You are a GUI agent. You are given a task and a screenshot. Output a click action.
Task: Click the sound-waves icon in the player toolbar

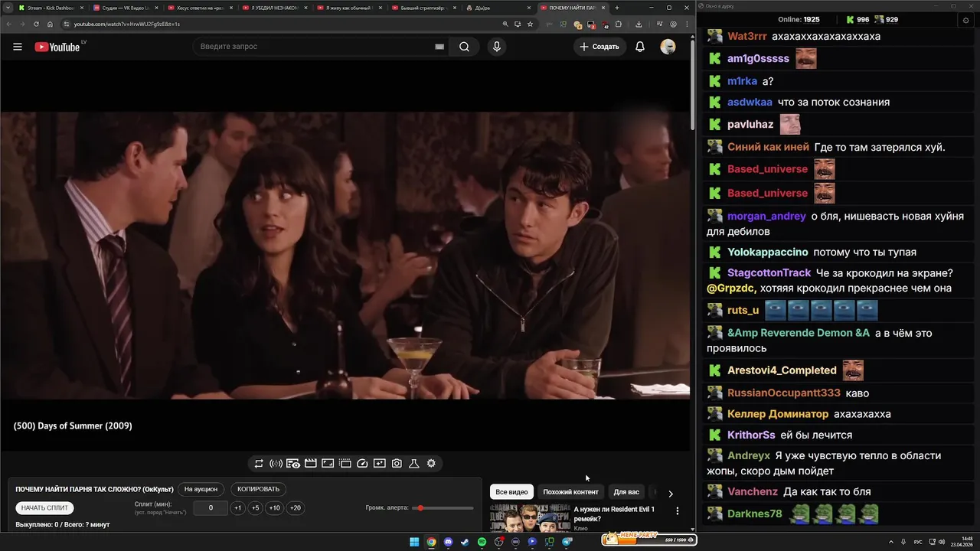(276, 464)
